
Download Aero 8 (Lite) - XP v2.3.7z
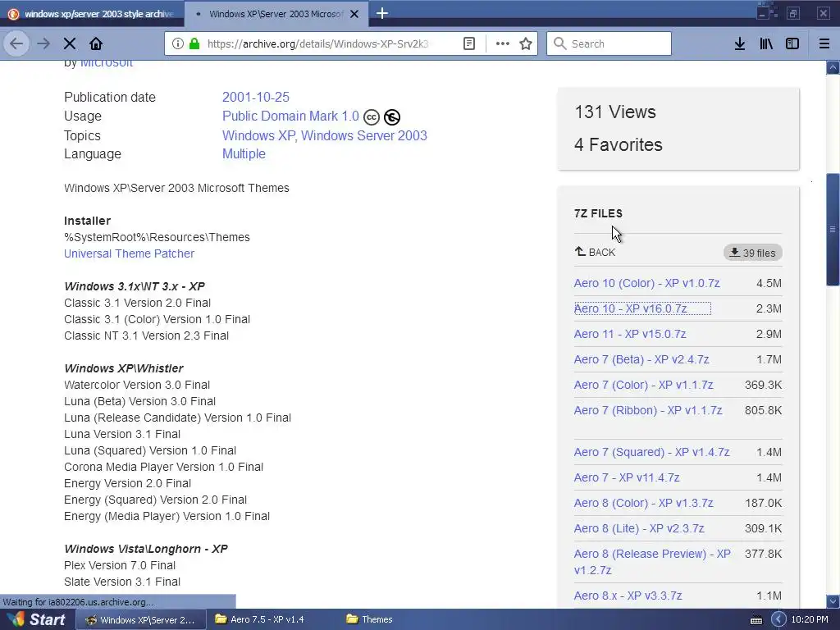click(x=639, y=528)
